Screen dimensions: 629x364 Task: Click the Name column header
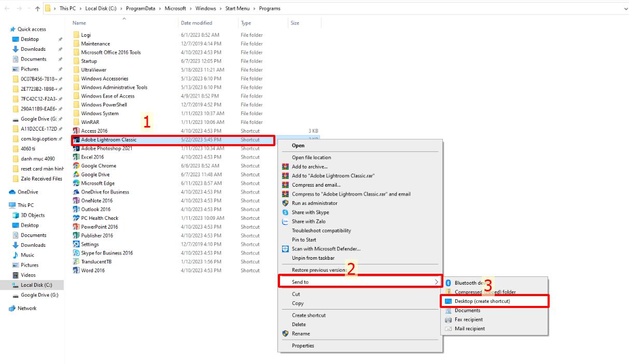(x=79, y=23)
